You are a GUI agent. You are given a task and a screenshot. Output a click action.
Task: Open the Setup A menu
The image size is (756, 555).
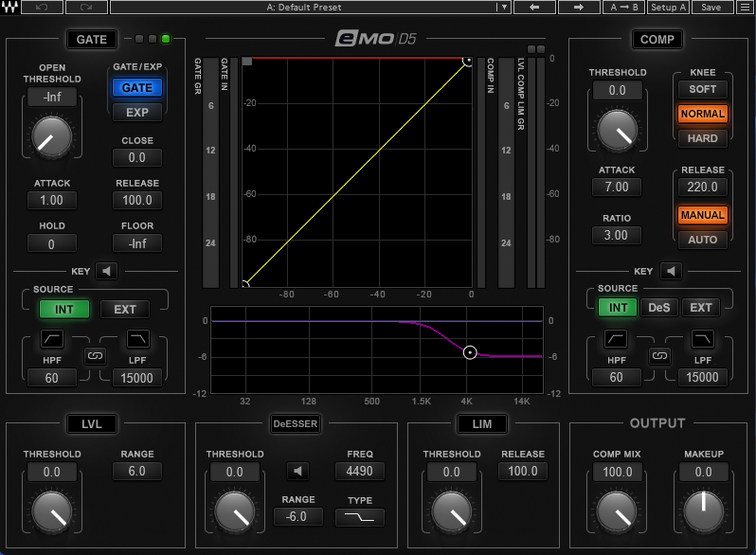668,7
